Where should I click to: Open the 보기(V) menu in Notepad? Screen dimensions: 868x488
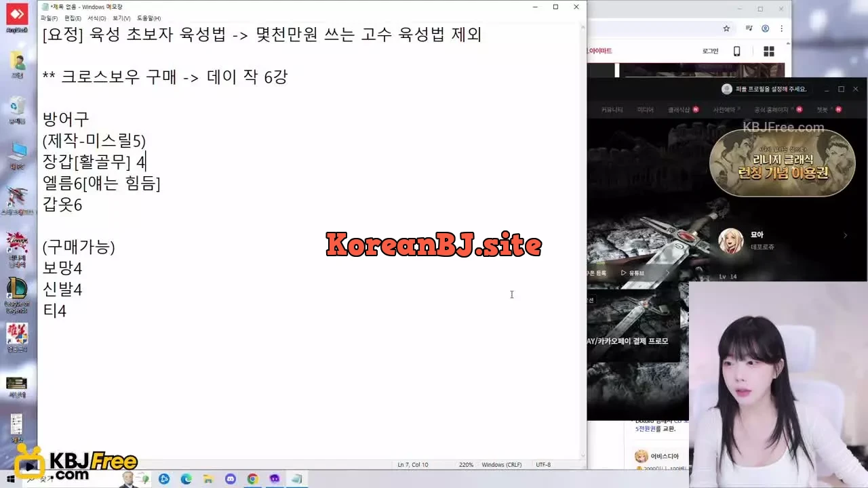[x=121, y=18]
